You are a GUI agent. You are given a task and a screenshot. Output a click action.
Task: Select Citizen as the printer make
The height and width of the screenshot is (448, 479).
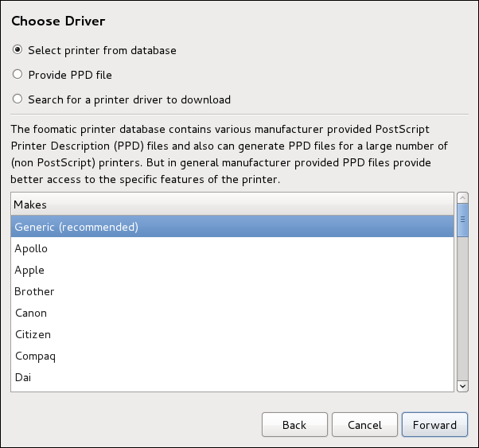tap(232, 334)
